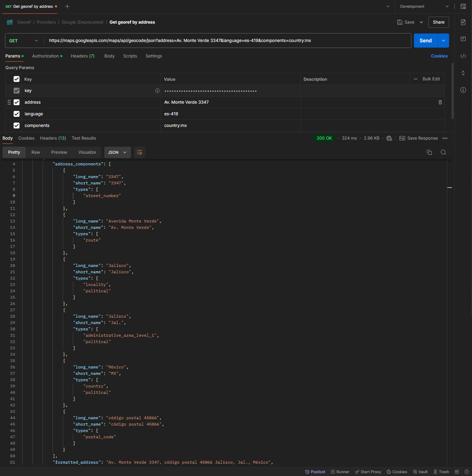Search the response body with magnifier icon
This screenshot has width=472, height=476.
point(443,152)
